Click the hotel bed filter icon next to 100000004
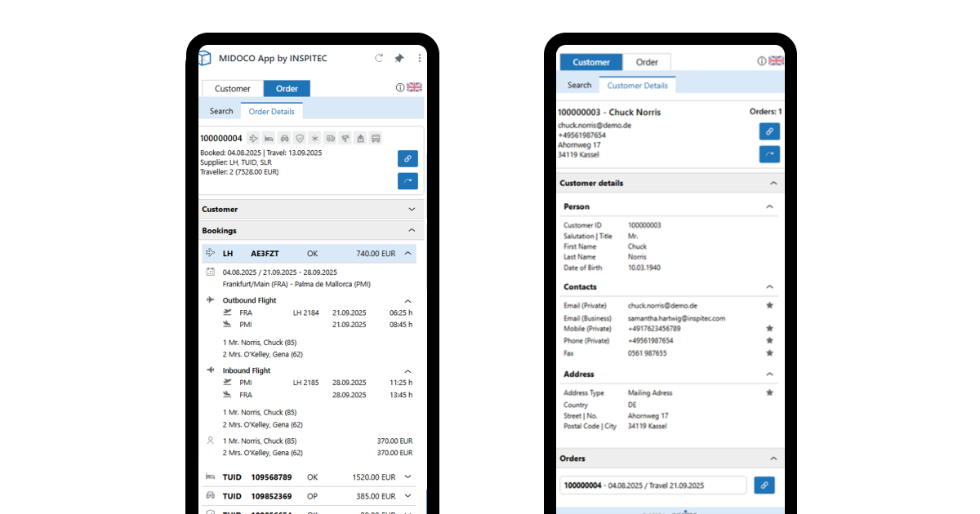The height and width of the screenshot is (514, 980). pos(269,138)
